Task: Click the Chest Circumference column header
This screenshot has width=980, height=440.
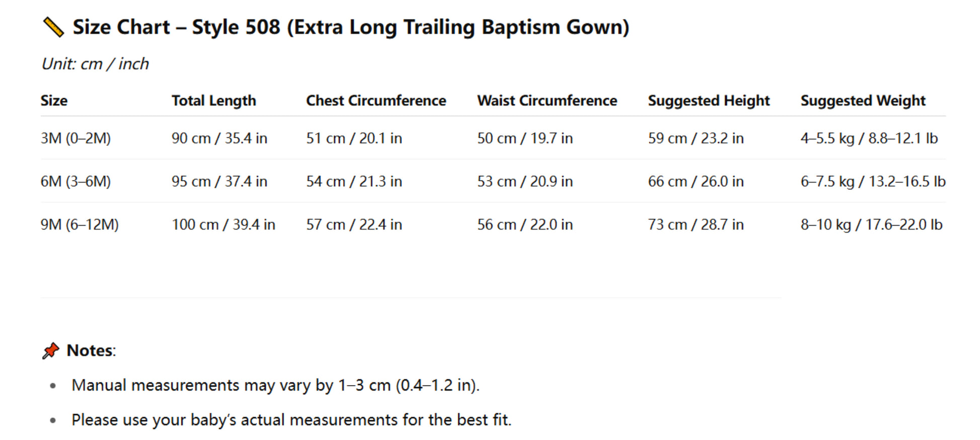Action: [376, 101]
